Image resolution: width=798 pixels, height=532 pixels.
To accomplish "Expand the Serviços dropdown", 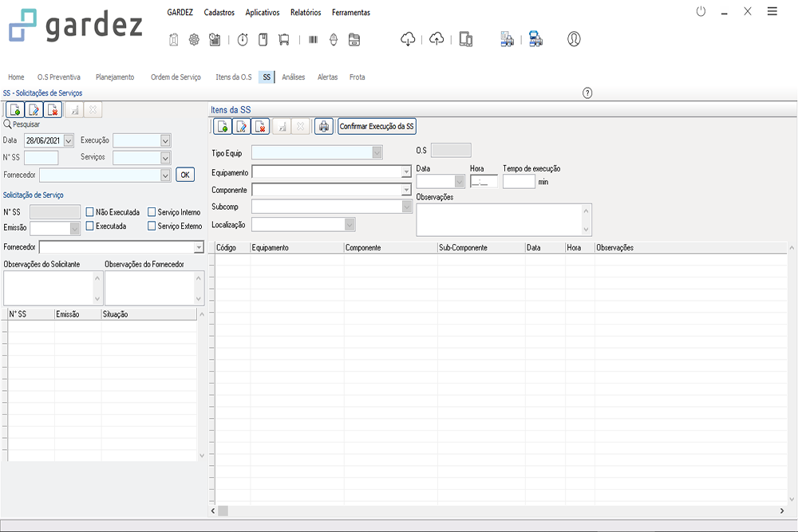I will 165,158.
